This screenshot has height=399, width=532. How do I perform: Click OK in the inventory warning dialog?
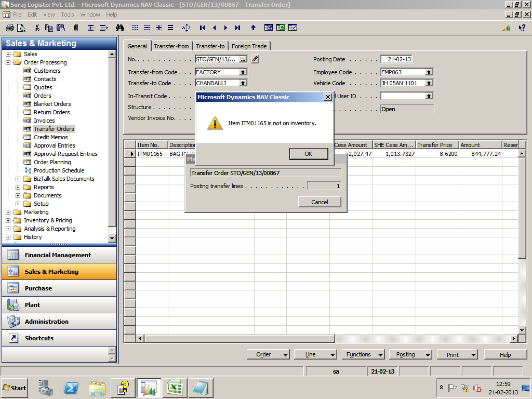(309, 154)
